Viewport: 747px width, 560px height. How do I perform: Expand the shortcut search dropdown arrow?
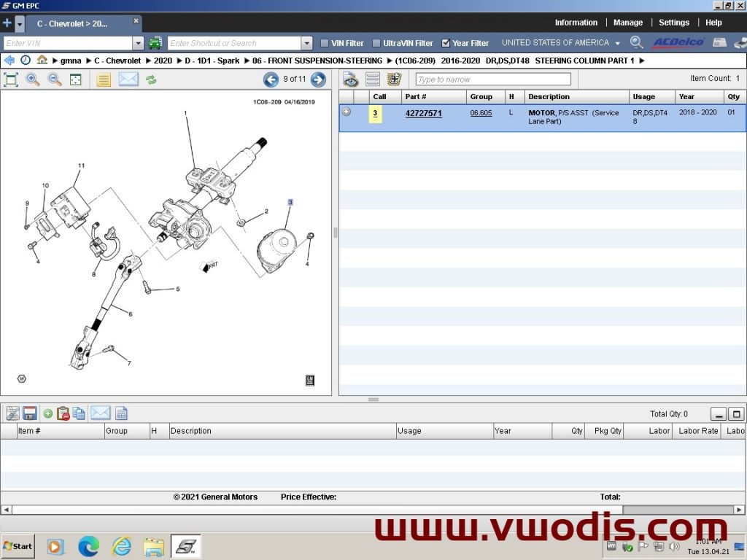pos(307,43)
